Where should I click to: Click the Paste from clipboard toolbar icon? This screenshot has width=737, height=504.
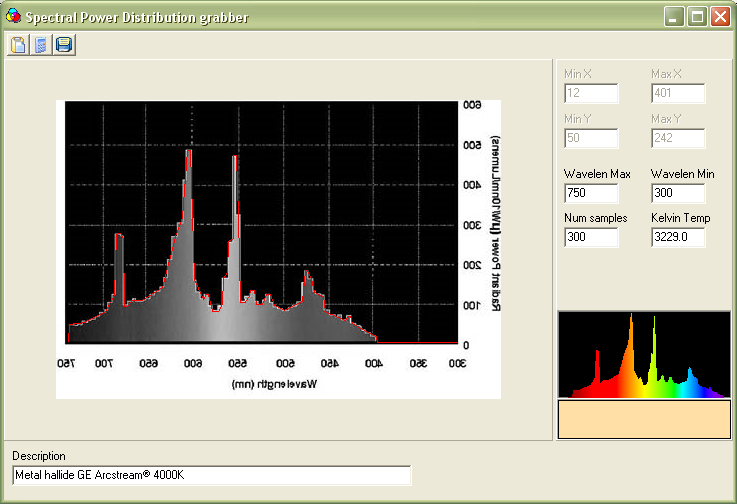(x=18, y=45)
